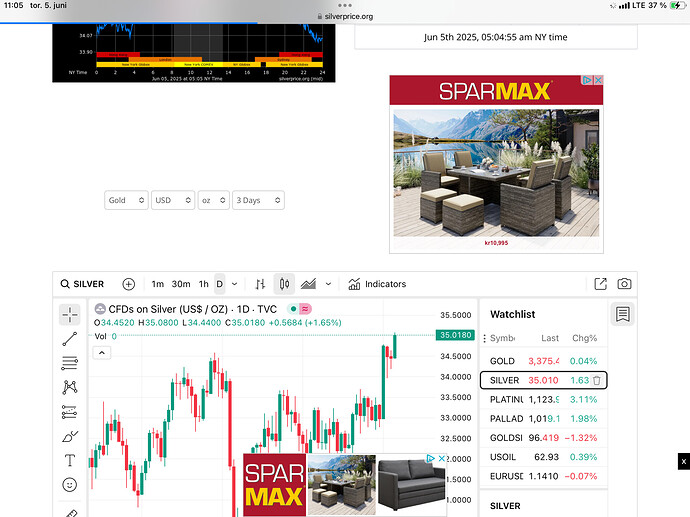
Task: Open the emoji sticker tool
Action: click(x=70, y=485)
